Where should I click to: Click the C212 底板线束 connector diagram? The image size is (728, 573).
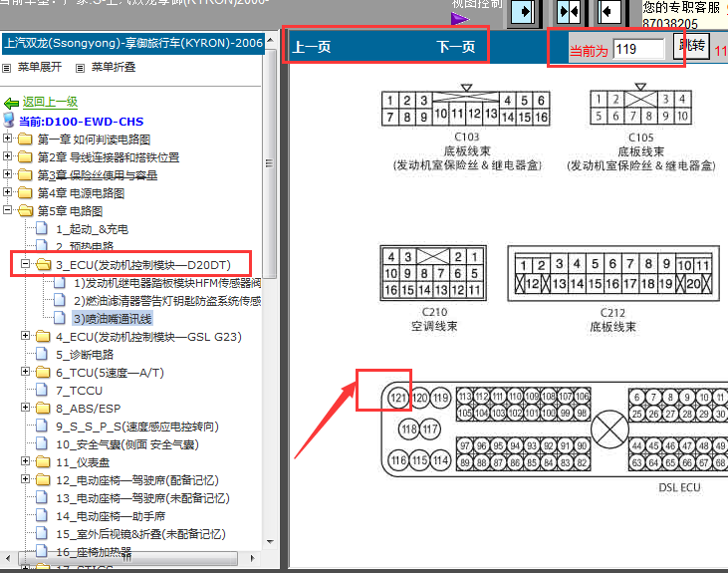pyautogui.click(x=613, y=274)
